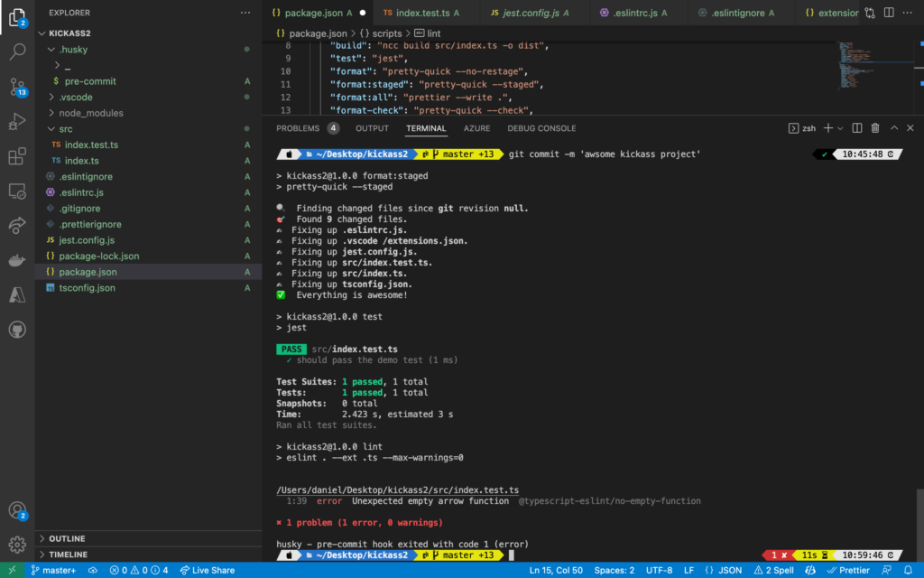Toggle maximize of the terminal panel
Image resolution: width=924 pixels, height=578 pixels.
point(894,128)
